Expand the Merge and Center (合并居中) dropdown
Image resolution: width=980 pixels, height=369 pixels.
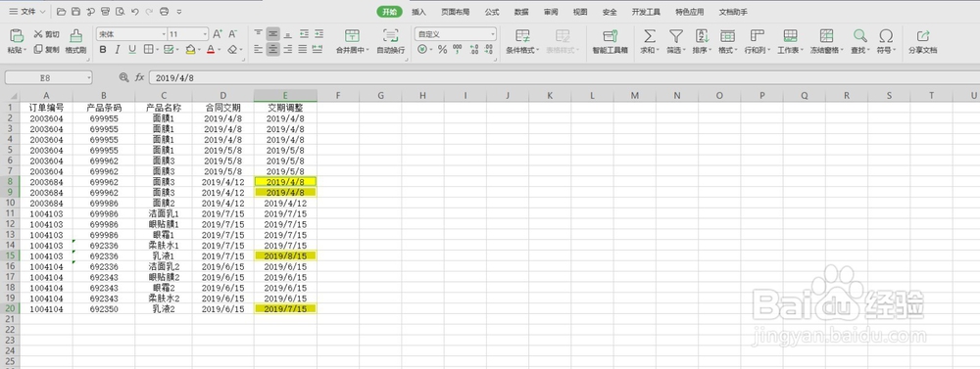pos(368,50)
